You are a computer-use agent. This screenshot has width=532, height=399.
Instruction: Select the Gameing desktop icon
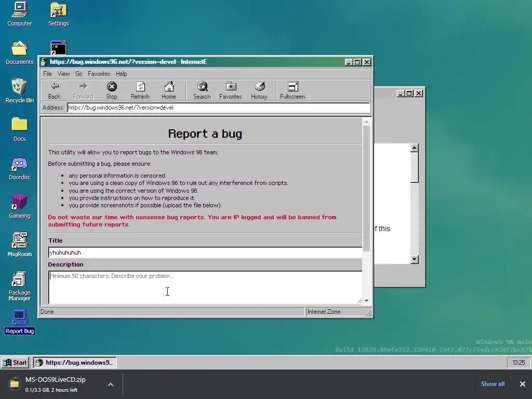click(x=20, y=206)
